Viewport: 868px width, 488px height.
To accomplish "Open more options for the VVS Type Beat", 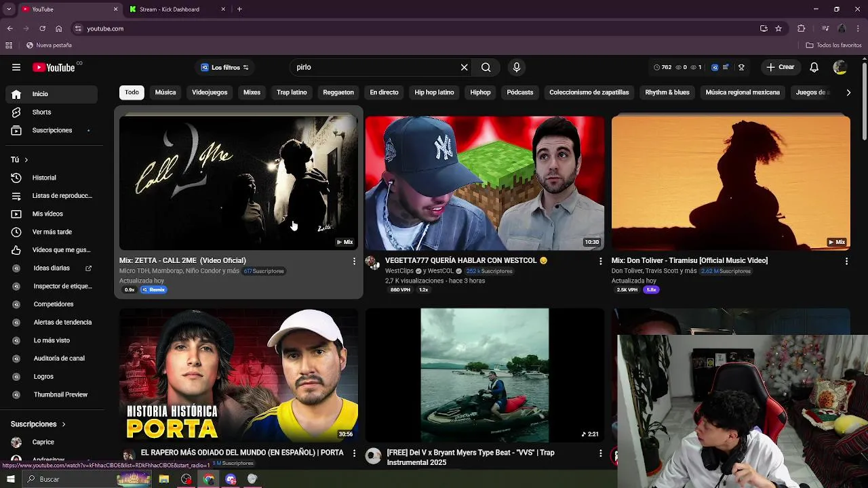I will coord(600,453).
